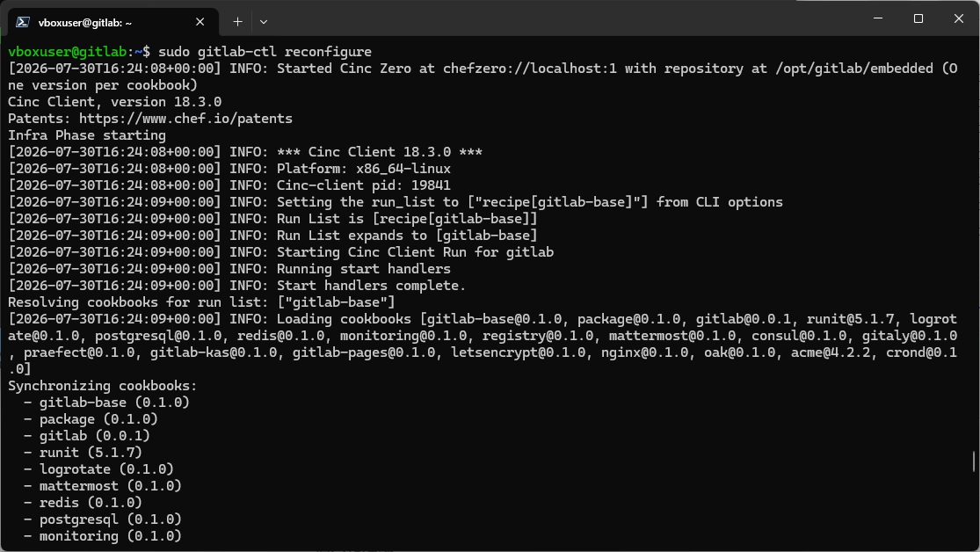This screenshot has width=980, height=552.
Task: Close the vboxuser@gitlab tab
Action: [x=200, y=22]
